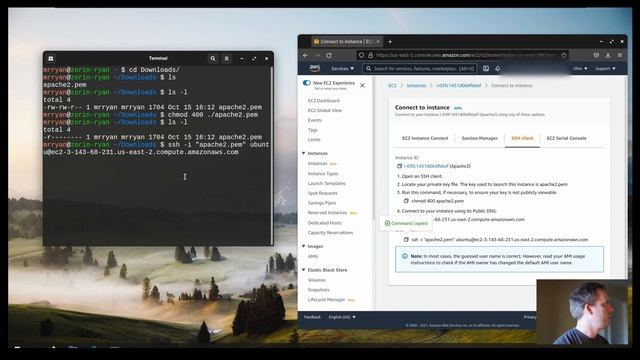The width and height of the screenshot is (640, 360).
Task: Click the Instances breadcrumb link
Action: [416, 86]
